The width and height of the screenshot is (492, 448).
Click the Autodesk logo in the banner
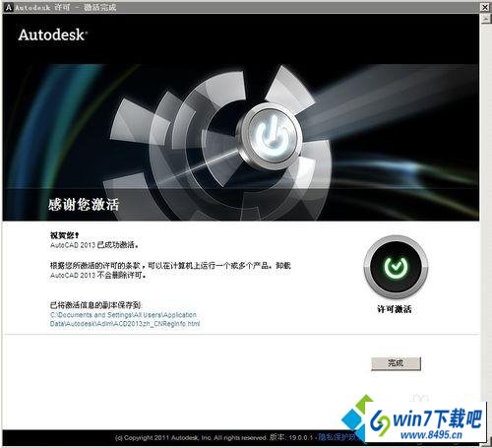coord(53,34)
